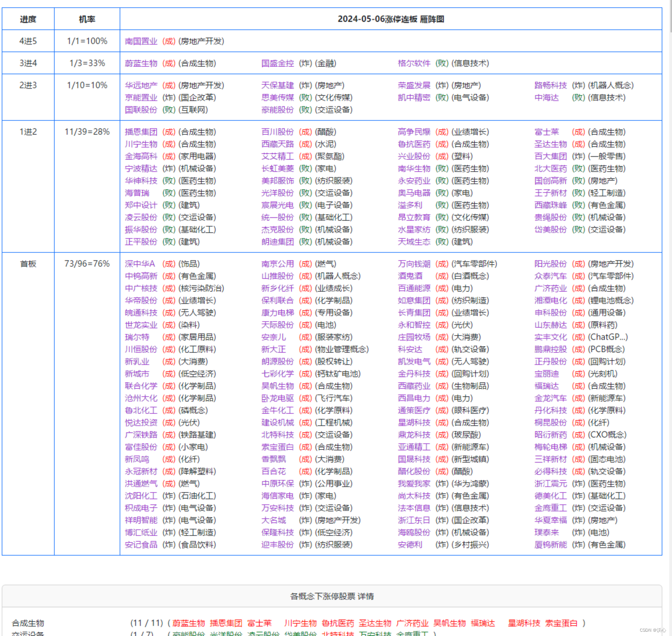This screenshot has height=636, width=672.
Task: Click 中广核技 stock name
Action: pyautogui.click(x=141, y=288)
